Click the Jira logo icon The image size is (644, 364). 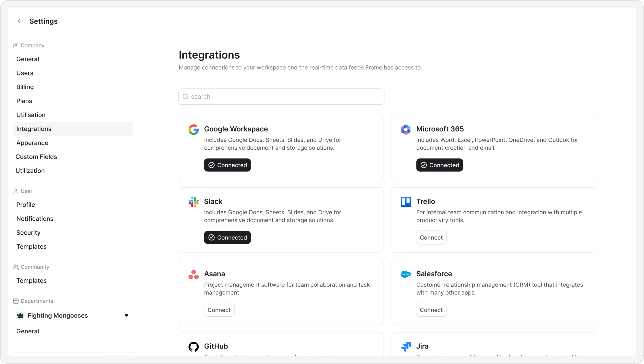[405, 347]
